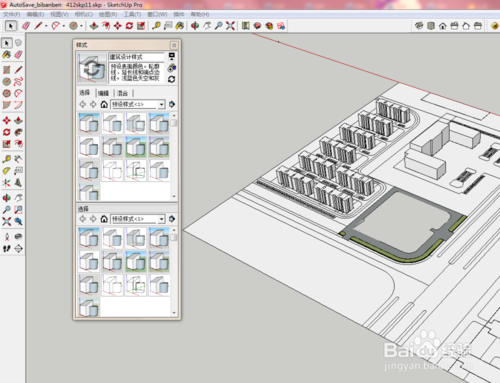This screenshot has height=383, width=500.
Task: Choose the Freehand tool in left toolbar
Action: click(x=18, y=82)
